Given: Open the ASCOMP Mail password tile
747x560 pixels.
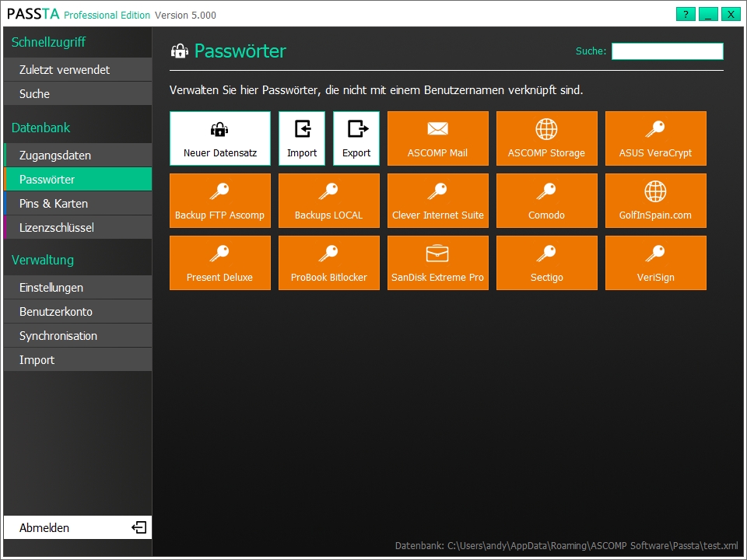Looking at the screenshot, I should [438, 138].
